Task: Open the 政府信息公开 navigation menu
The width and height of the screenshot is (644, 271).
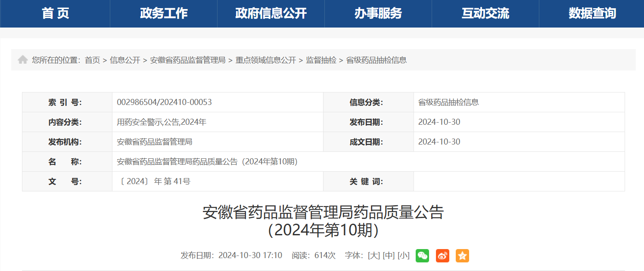Action: (x=271, y=13)
